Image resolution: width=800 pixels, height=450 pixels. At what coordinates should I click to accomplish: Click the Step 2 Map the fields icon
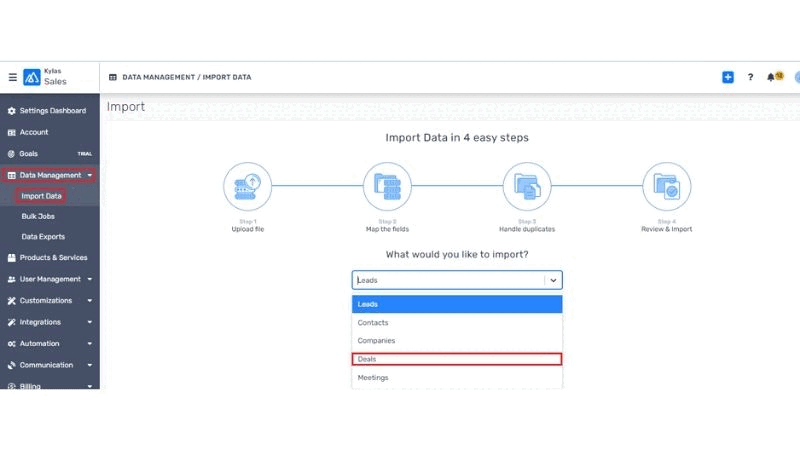[x=386, y=185]
